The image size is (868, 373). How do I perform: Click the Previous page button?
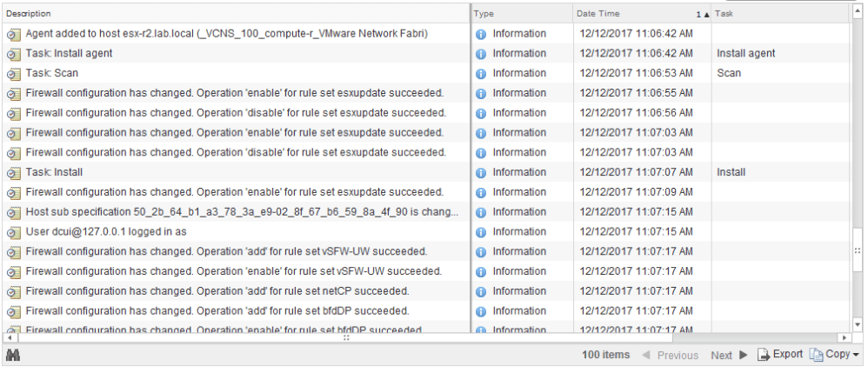670,356
